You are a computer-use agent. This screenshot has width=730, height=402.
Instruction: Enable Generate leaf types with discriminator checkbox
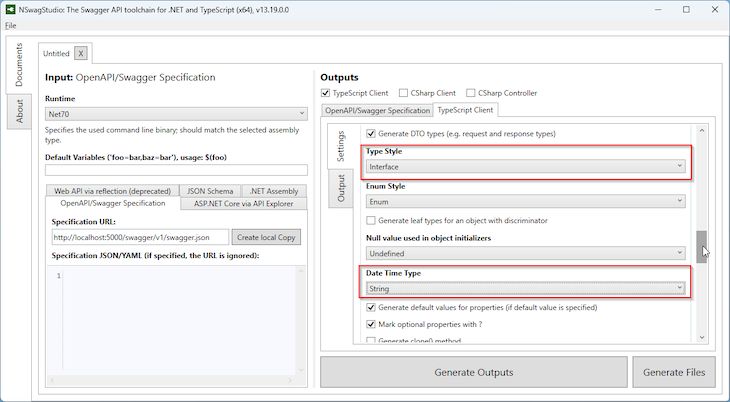click(371, 220)
